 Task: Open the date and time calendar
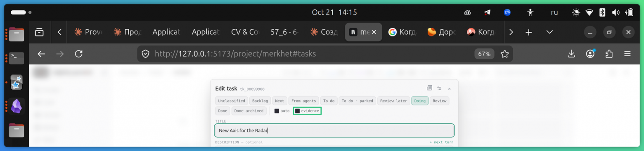334,12
